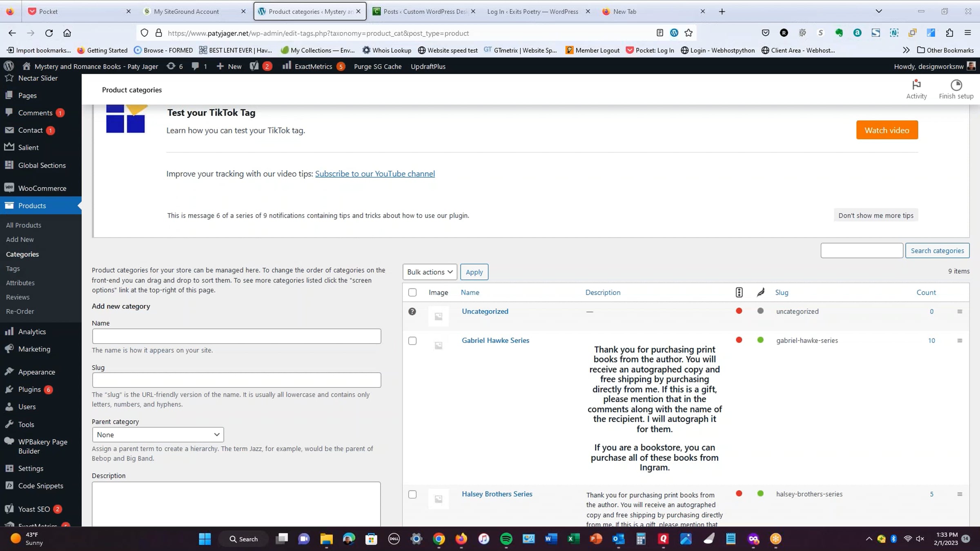Click the Yoast SEO admin bar icon
980x551 pixels.
coord(254,66)
